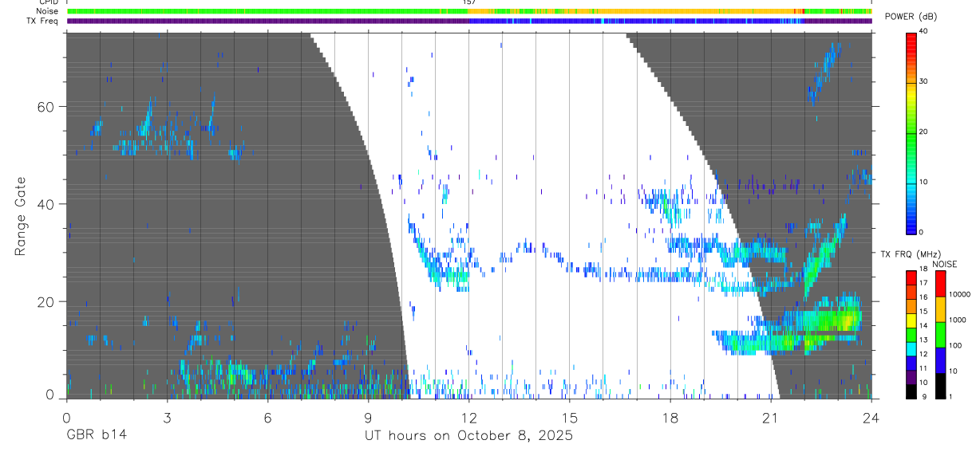Viewport: 980px width, 452px height.
Task: Click the time axis tick label '0'
Action: pos(66,417)
